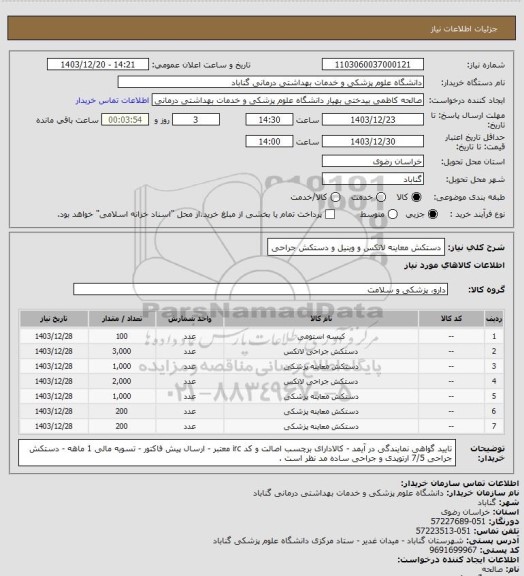Image resolution: width=524 pixels, height=576 pixels.
Task: Click the request creator name field
Action: 288,100
